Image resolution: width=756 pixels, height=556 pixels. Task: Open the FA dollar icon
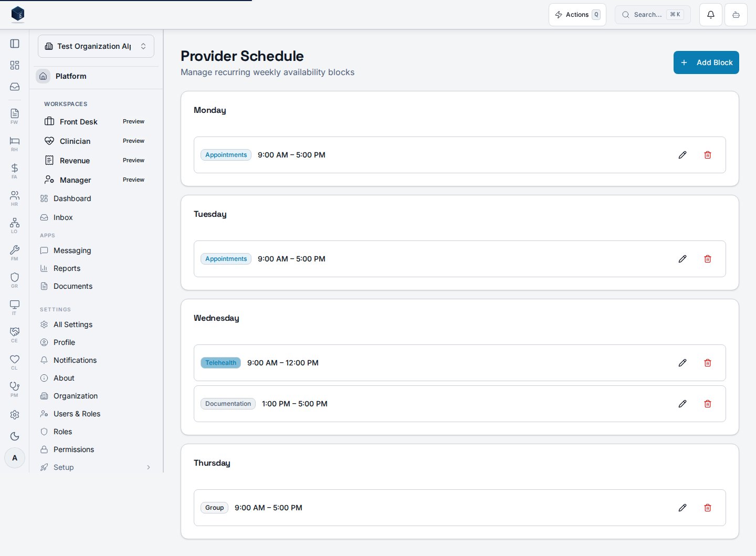[15, 171]
